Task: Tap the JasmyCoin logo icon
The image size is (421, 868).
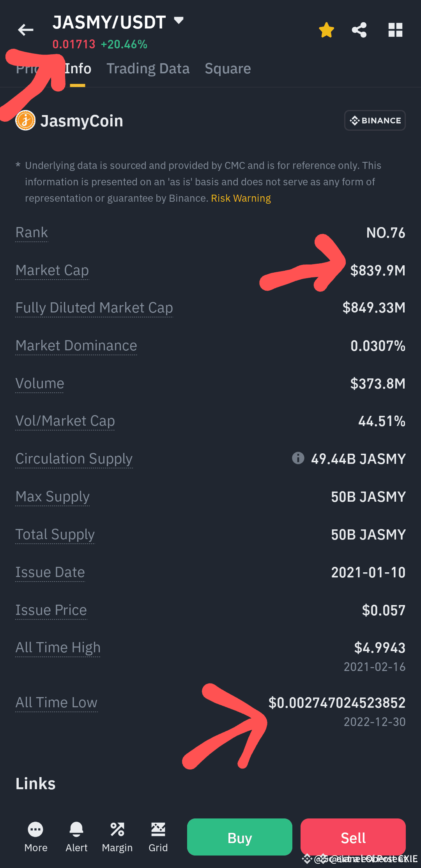Action: tap(25, 121)
